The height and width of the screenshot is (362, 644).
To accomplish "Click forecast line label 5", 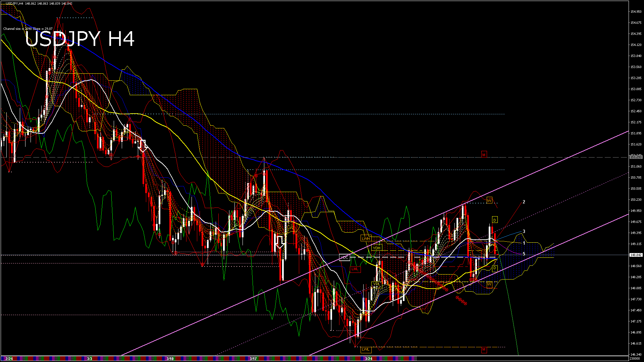I will (x=524, y=254).
